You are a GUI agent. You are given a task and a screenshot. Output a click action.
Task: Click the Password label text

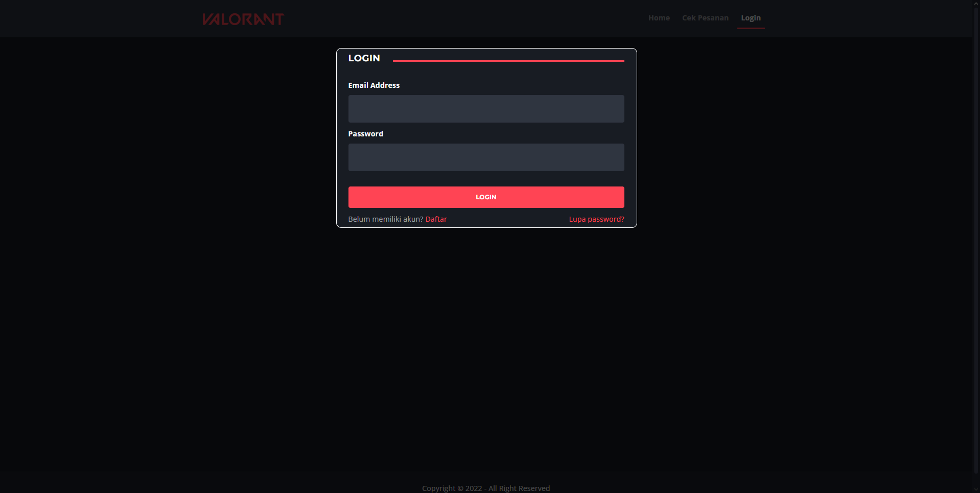pyautogui.click(x=365, y=134)
